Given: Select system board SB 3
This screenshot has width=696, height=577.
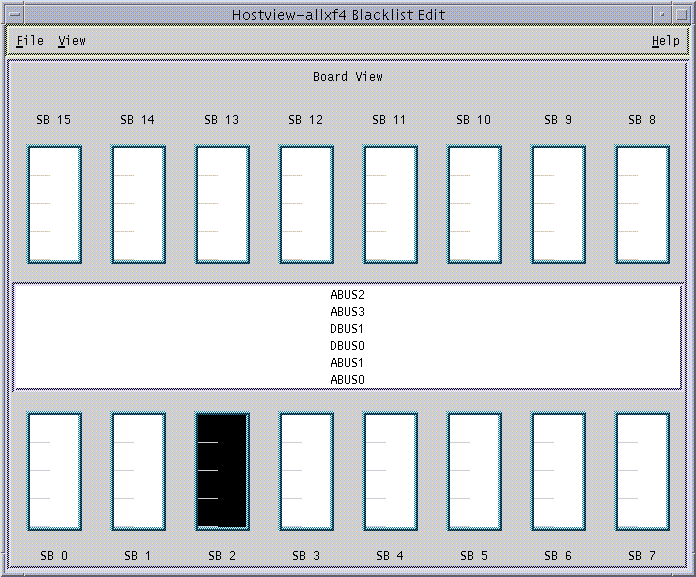Looking at the screenshot, I should coord(306,471).
